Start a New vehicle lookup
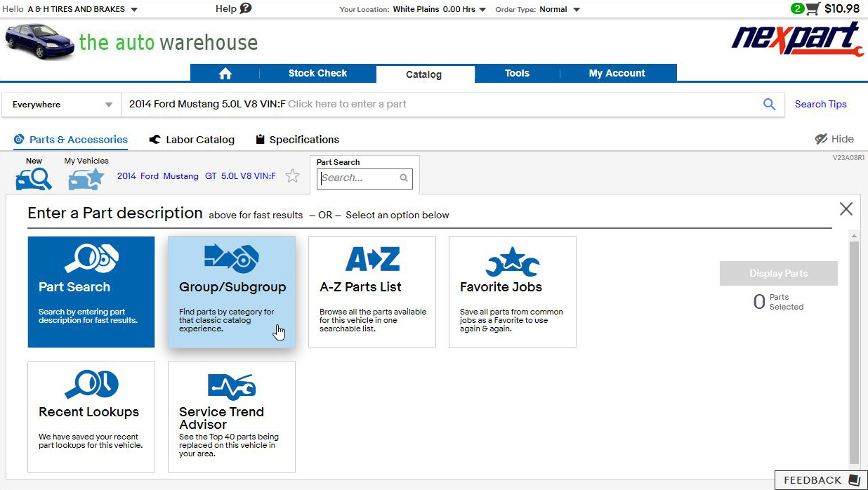Viewport: 868px width, 490px height. (34, 174)
